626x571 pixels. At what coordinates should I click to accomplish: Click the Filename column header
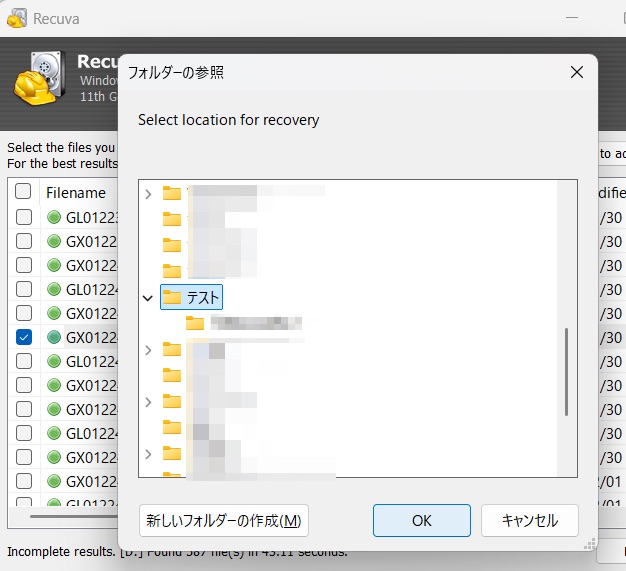point(76,193)
